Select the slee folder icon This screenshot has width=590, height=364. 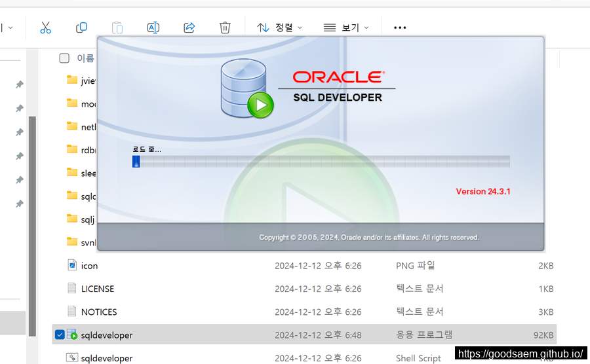(72, 172)
